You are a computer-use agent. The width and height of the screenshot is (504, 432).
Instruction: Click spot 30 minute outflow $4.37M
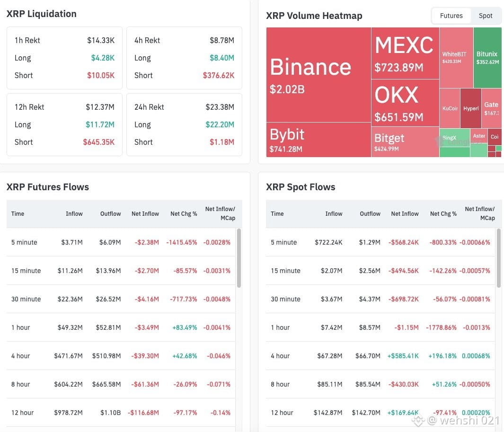370,299
